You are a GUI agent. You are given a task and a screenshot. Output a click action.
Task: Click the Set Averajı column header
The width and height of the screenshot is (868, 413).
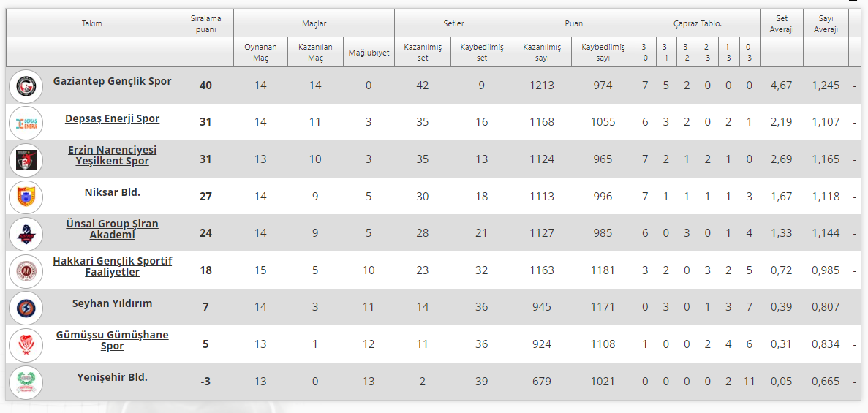click(781, 23)
